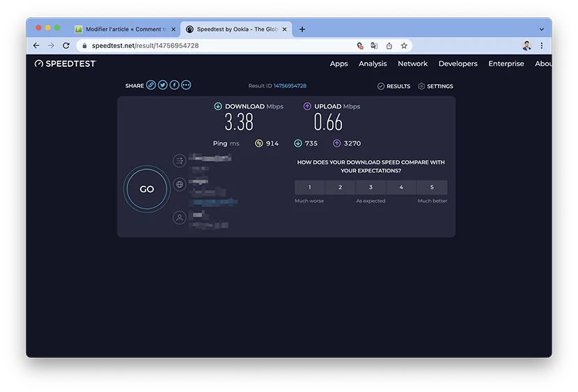Open the cookies blocked icon
The height and width of the screenshot is (392, 578).
pos(360,46)
